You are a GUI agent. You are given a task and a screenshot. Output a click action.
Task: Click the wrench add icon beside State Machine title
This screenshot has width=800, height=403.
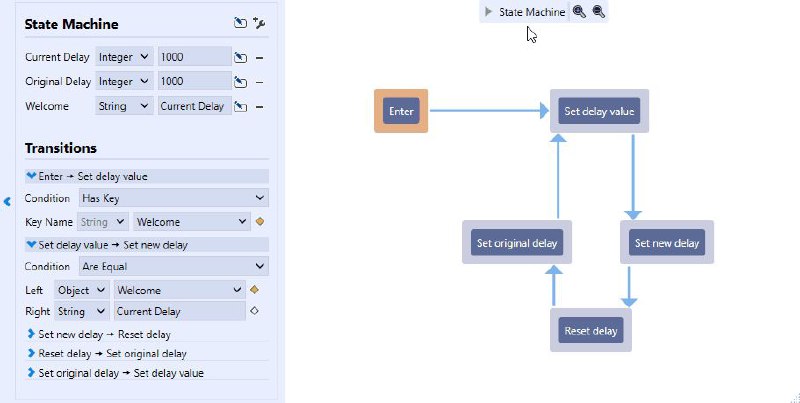pos(259,23)
